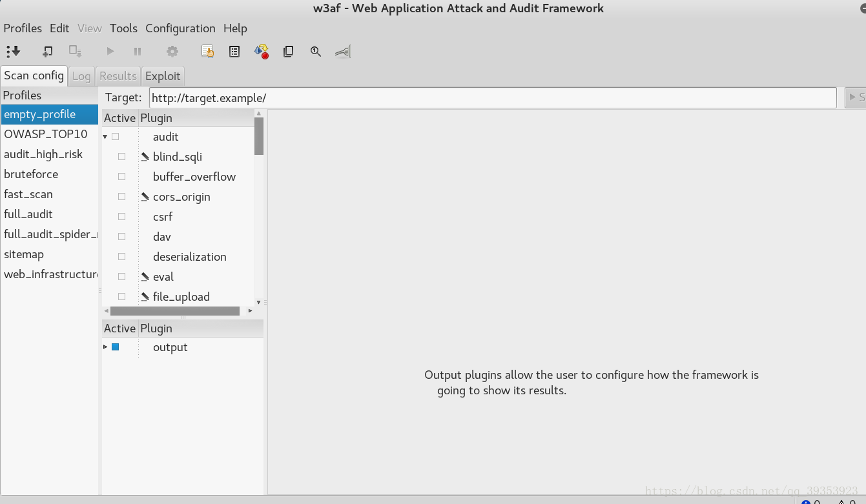This screenshot has width=866, height=504.
Task: Toggle the output plugins active checkbox
Action: click(x=116, y=347)
